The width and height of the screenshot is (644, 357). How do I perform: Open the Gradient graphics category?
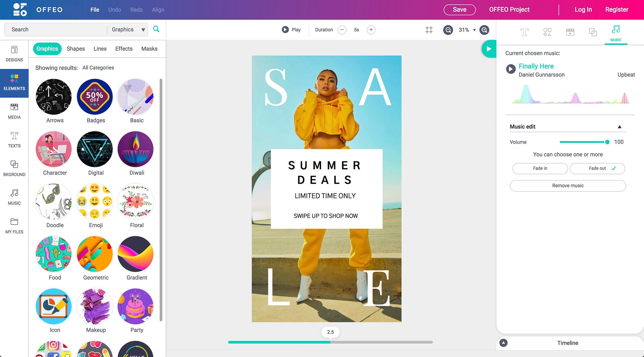click(x=136, y=258)
